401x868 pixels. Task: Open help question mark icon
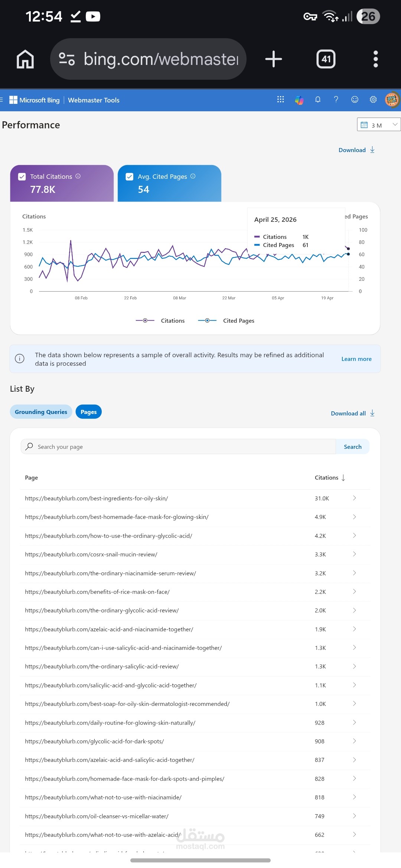[x=336, y=99]
